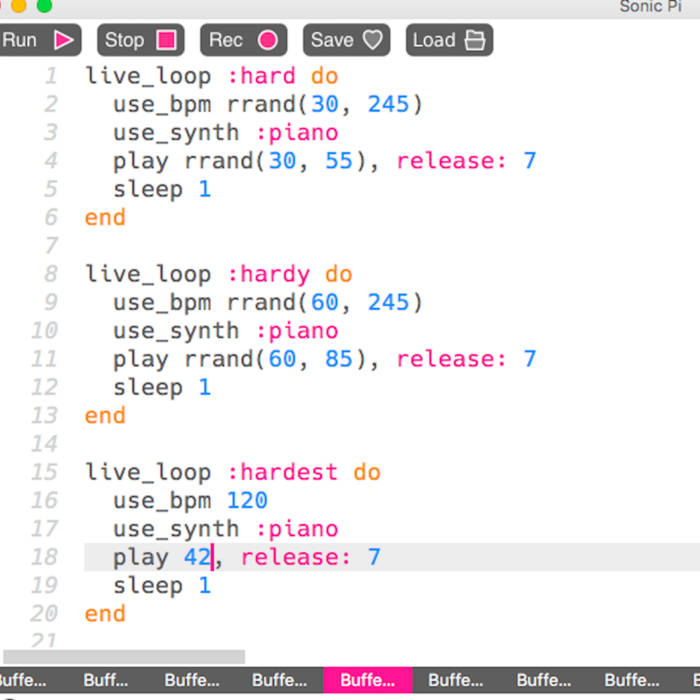The height and width of the screenshot is (700, 700).
Task: Click ':piano' on line 17
Action: (x=297, y=529)
